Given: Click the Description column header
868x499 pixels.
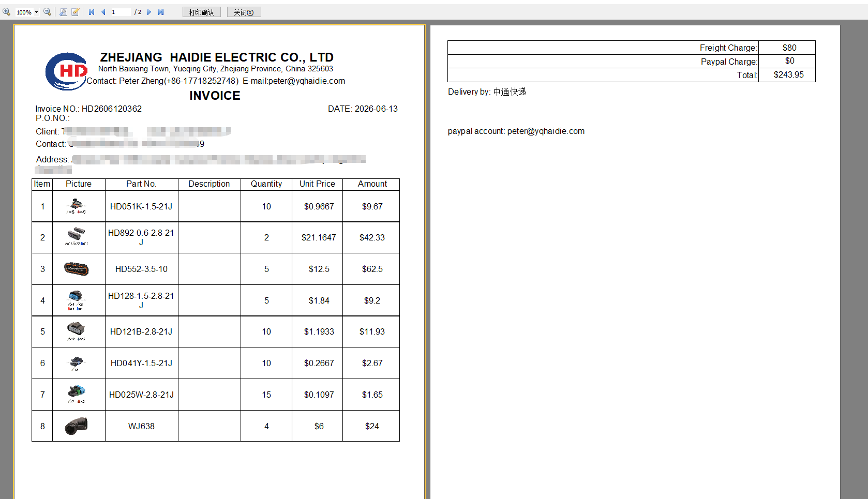Looking at the screenshot, I should pyautogui.click(x=209, y=184).
